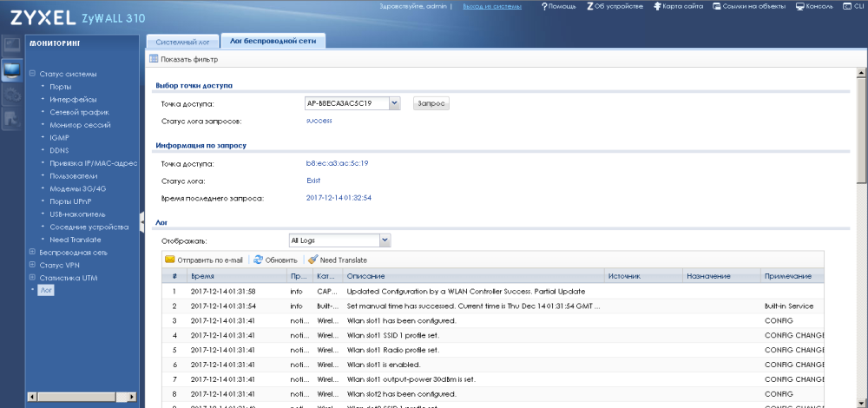Expand the Статистика UTM tree node
868x408 pixels.
point(32,278)
